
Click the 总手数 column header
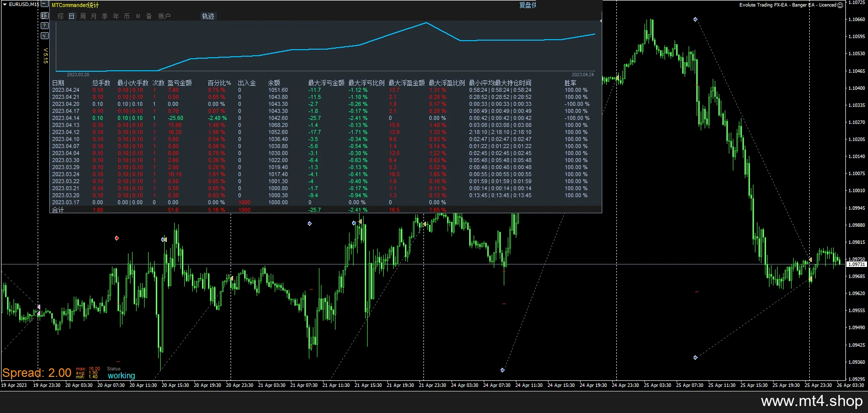pyautogui.click(x=101, y=83)
